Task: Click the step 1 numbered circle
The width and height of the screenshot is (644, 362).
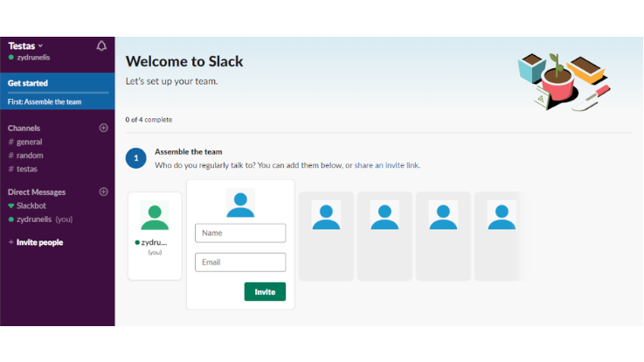Action: coord(135,158)
